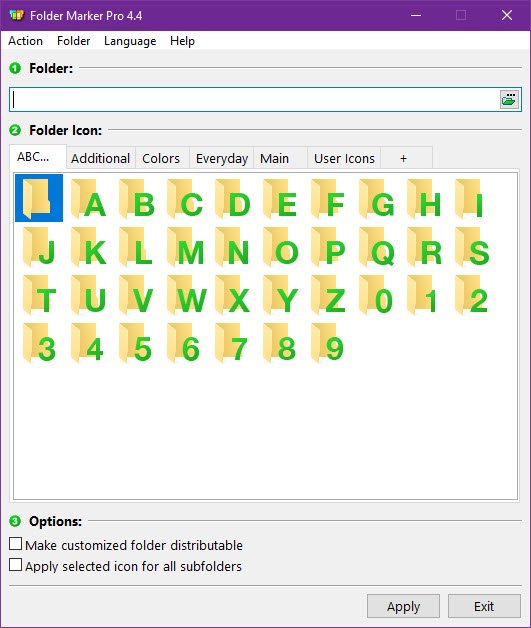Screen dimensions: 531x628
Task: Select the letter M folder icon
Action: pos(183,246)
